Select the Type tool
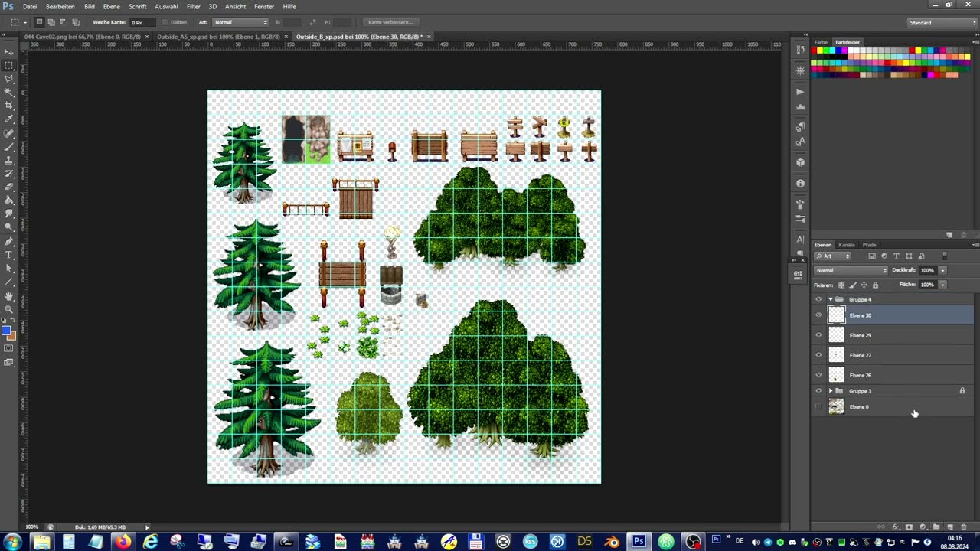 [x=9, y=254]
